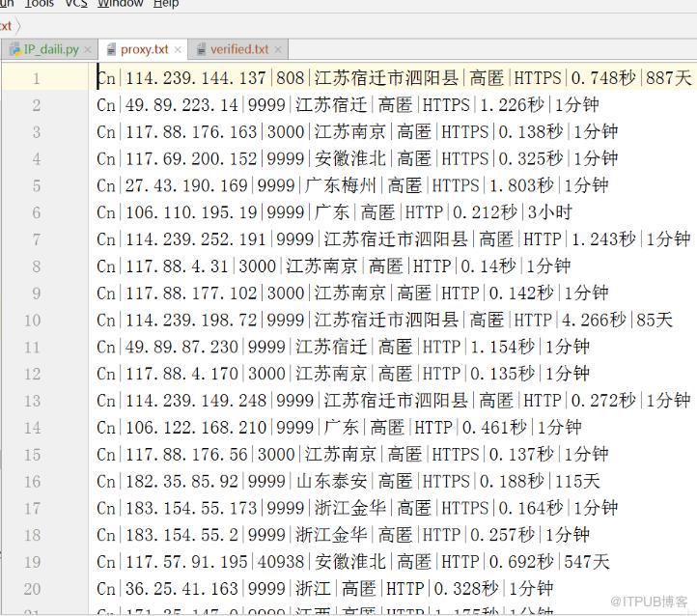Click the location 广东梅州 on line 5

(x=341, y=185)
